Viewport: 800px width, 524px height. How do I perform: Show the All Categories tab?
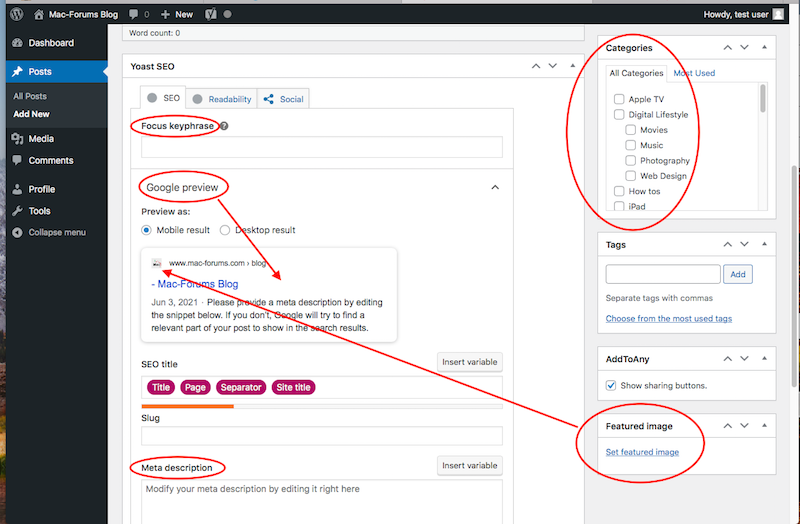click(636, 73)
